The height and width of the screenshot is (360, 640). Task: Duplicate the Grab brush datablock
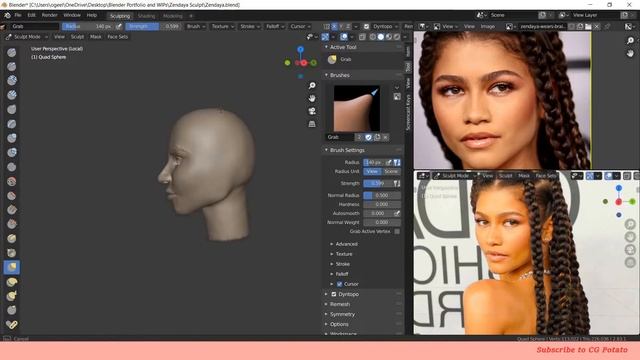(377, 137)
